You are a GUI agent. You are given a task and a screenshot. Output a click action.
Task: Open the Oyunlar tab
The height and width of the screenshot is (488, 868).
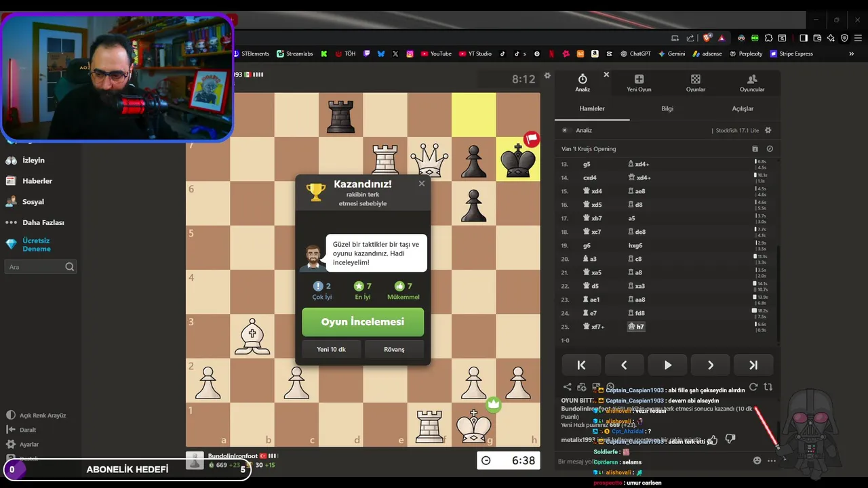695,83
